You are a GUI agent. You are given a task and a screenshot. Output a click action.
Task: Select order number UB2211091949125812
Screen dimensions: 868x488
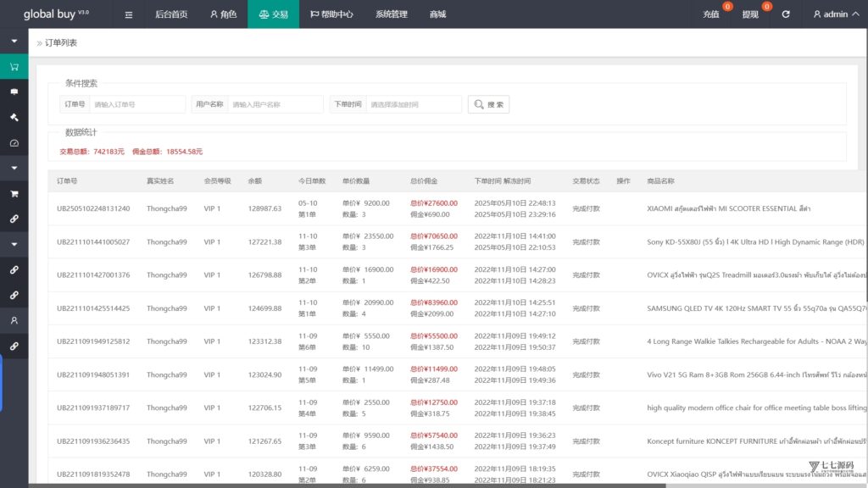[x=93, y=341]
